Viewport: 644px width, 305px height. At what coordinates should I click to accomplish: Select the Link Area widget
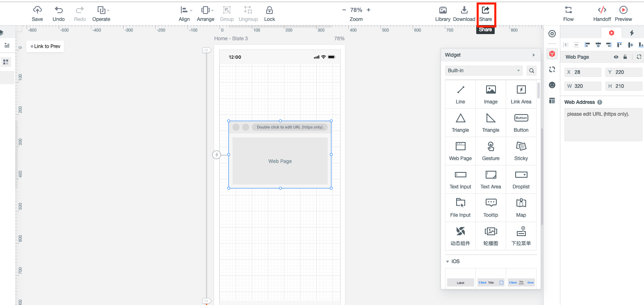pos(521,94)
